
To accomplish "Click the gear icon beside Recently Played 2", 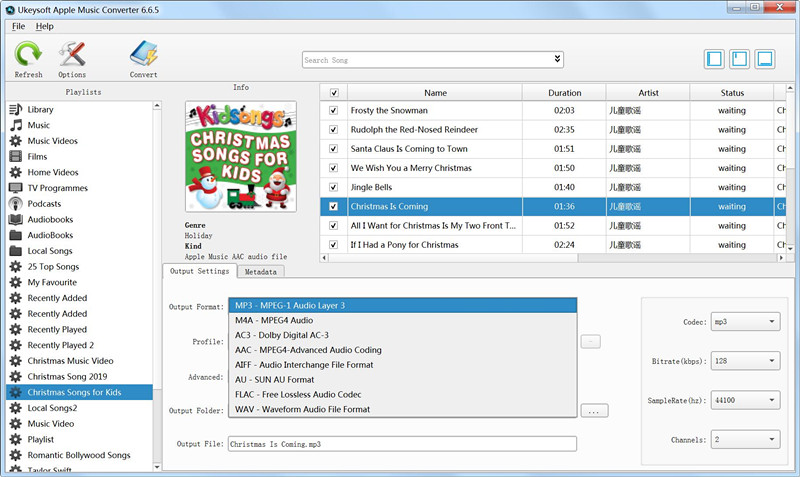I will pos(16,345).
